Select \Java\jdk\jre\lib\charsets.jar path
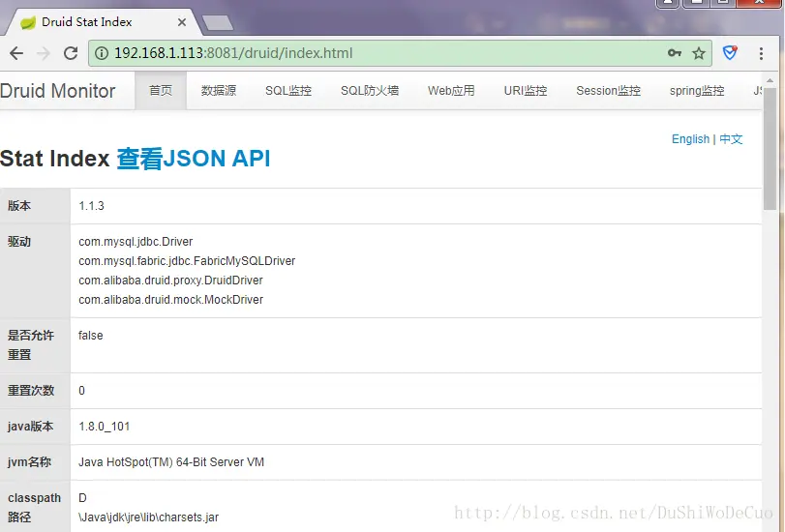This screenshot has width=785, height=532. [x=148, y=517]
